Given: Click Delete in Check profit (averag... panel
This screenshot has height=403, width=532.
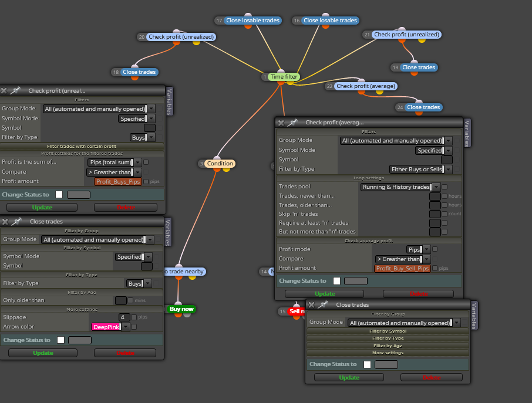Looking at the screenshot, I should (419, 293).
